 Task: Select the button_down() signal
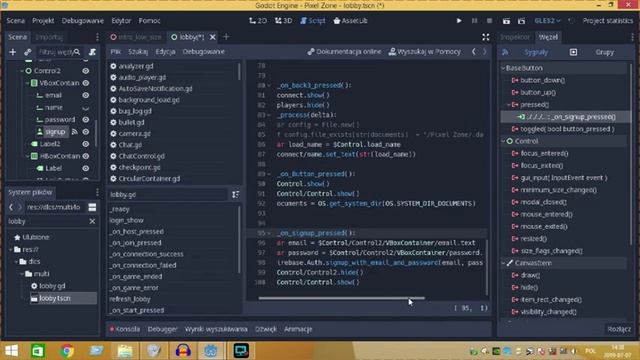tap(542, 80)
